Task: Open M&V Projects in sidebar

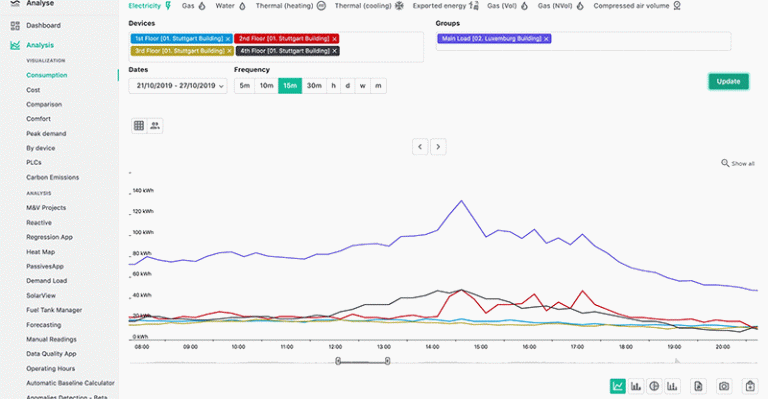Action: pyautogui.click(x=46, y=208)
